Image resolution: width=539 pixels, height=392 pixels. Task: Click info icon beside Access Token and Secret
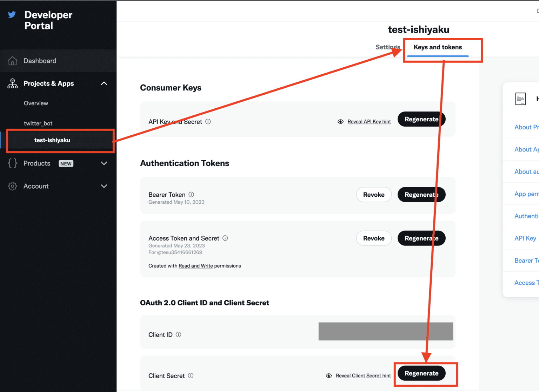pyautogui.click(x=225, y=238)
